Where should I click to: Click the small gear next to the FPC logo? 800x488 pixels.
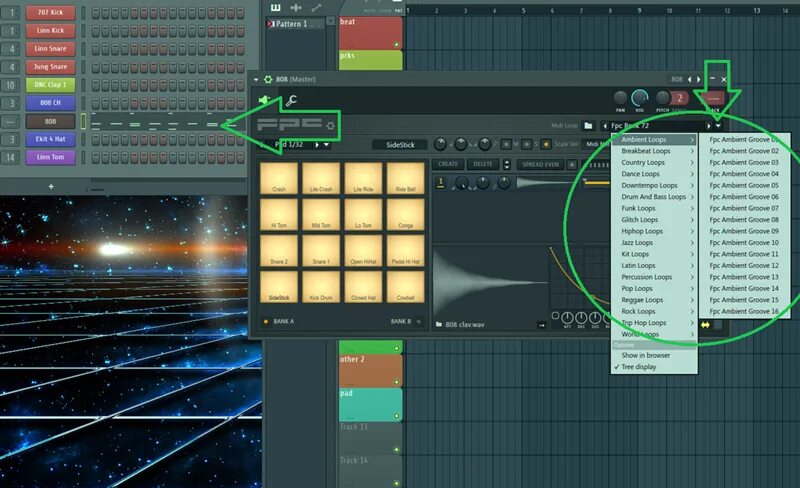click(331, 126)
